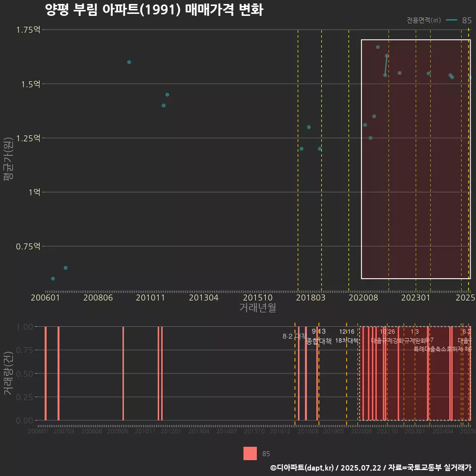Click the '202110' label on the volume chart
The width and height of the screenshot is (476, 476).
(387, 431)
